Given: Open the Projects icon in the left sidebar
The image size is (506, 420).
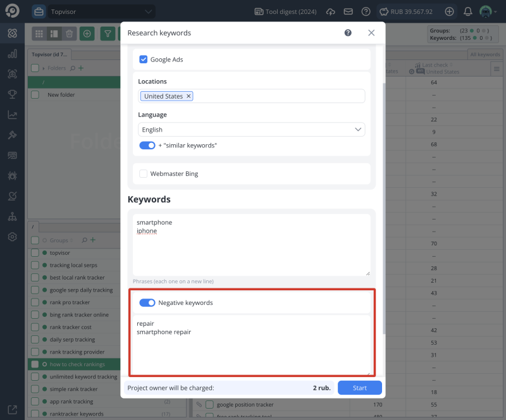Looking at the screenshot, I should tap(11, 33).
